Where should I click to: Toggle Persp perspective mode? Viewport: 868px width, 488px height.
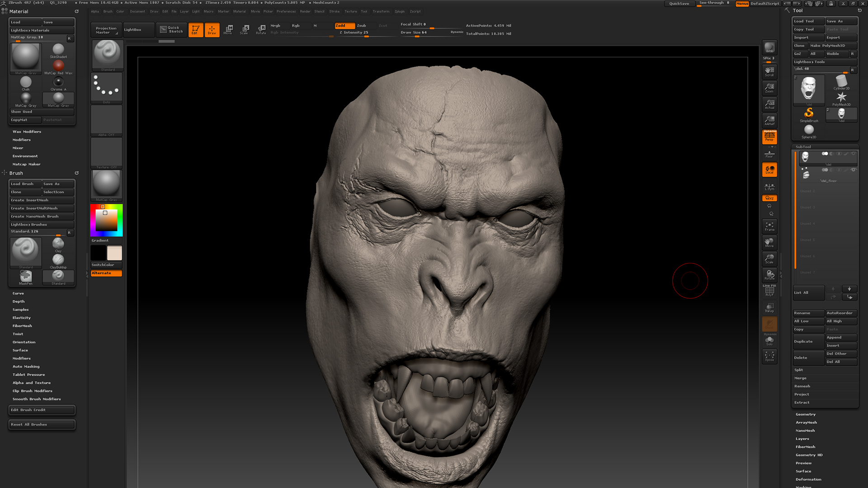tap(769, 136)
